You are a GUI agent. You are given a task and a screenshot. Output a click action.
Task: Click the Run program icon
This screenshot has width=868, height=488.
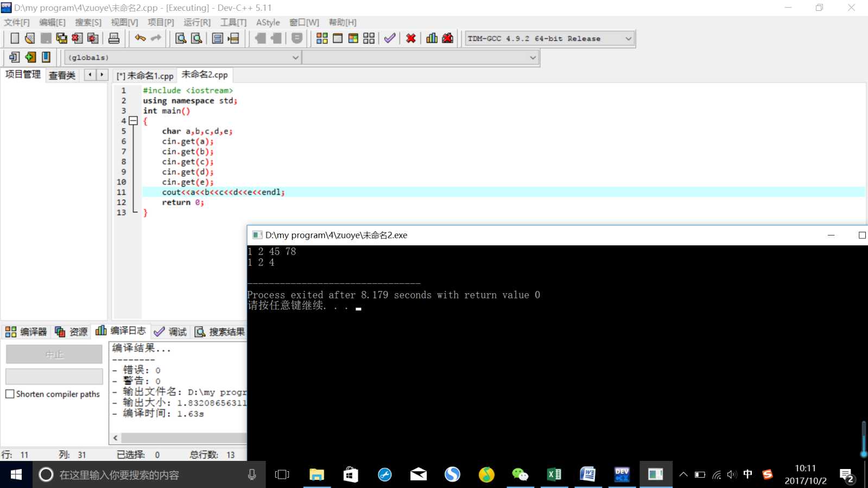point(338,38)
